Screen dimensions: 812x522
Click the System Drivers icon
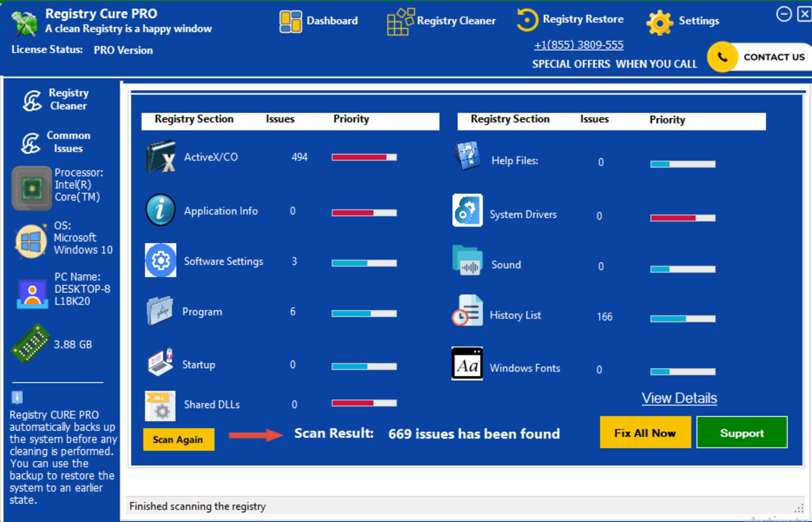pos(468,211)
